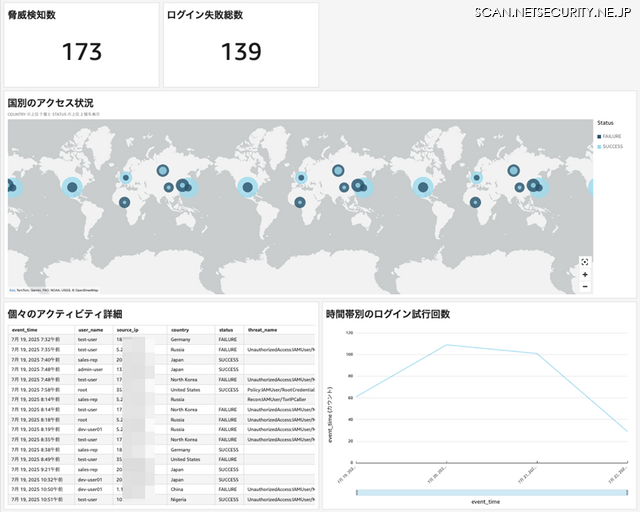Sort table by the country column header
The width and height of the screenshot is (640, 512).
tap(181, 329)
